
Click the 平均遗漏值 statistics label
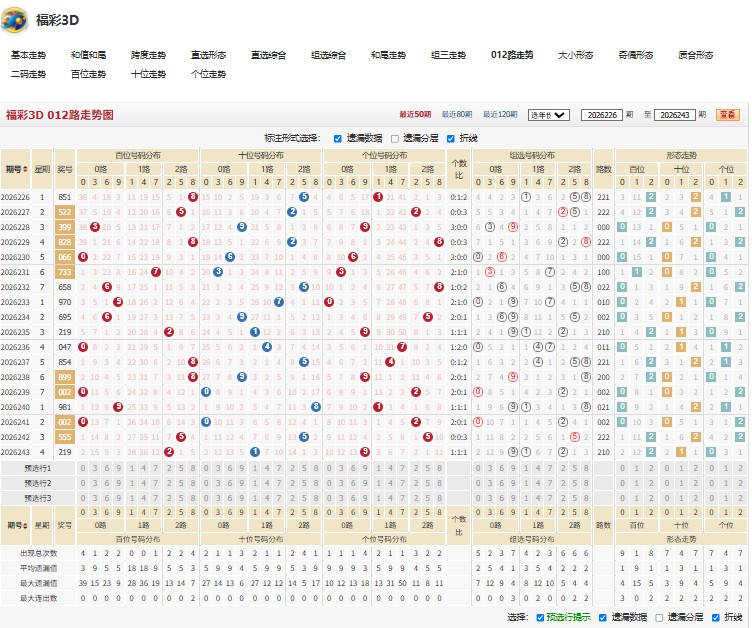(x=38, y=569)
